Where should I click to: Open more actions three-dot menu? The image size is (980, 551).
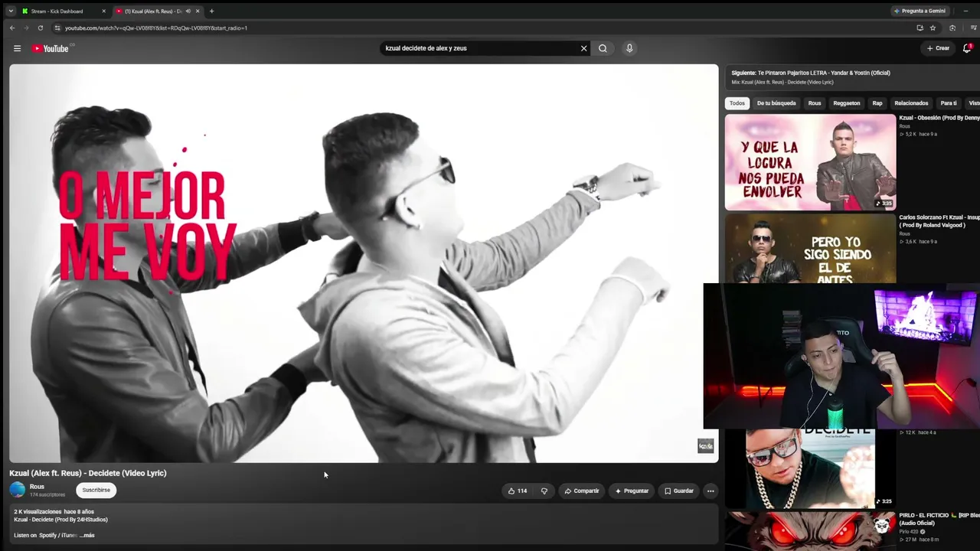point(710,491)
